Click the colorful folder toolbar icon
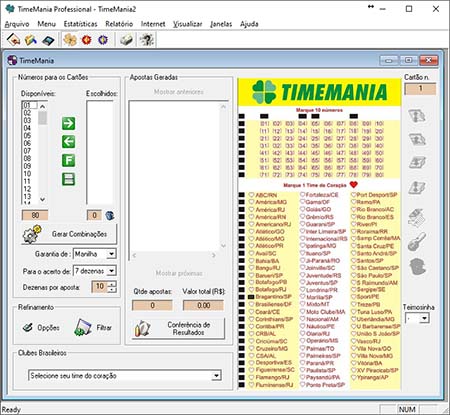The image size is (450, 415). [x=31, y=40]
